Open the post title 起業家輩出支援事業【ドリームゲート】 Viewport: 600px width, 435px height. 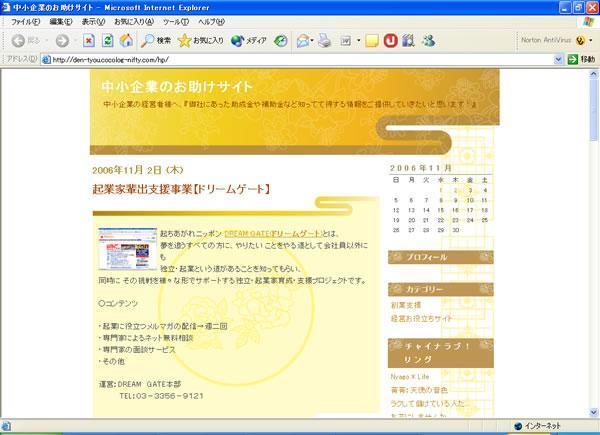[x=181, y=189]
